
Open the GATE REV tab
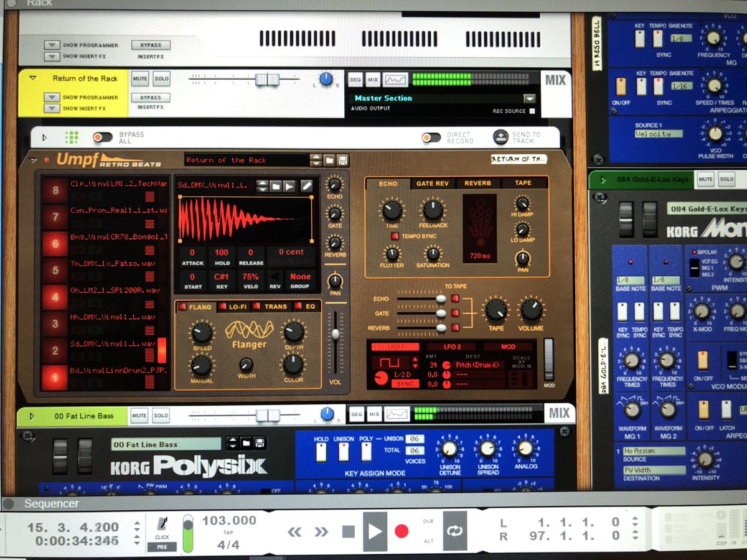[432, 184]
